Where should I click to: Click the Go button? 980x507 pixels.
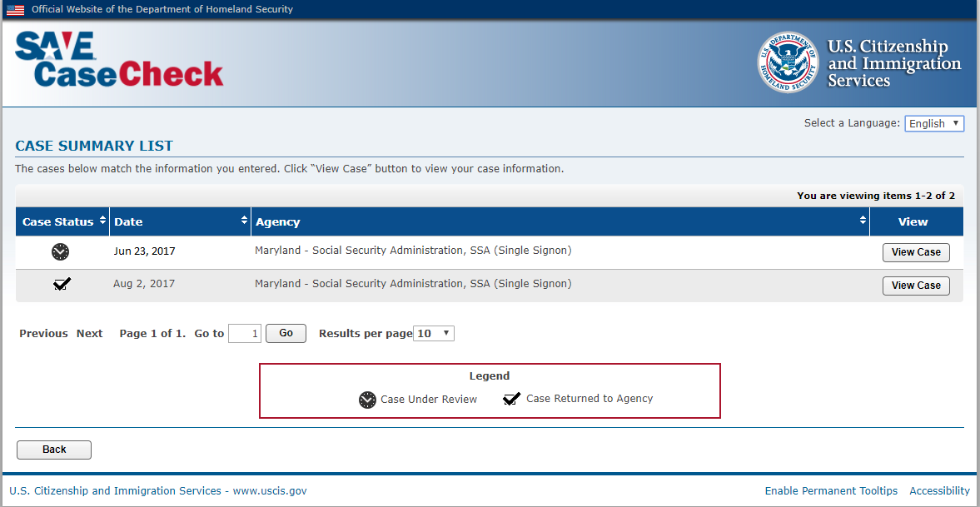click(x=286, y=333)
